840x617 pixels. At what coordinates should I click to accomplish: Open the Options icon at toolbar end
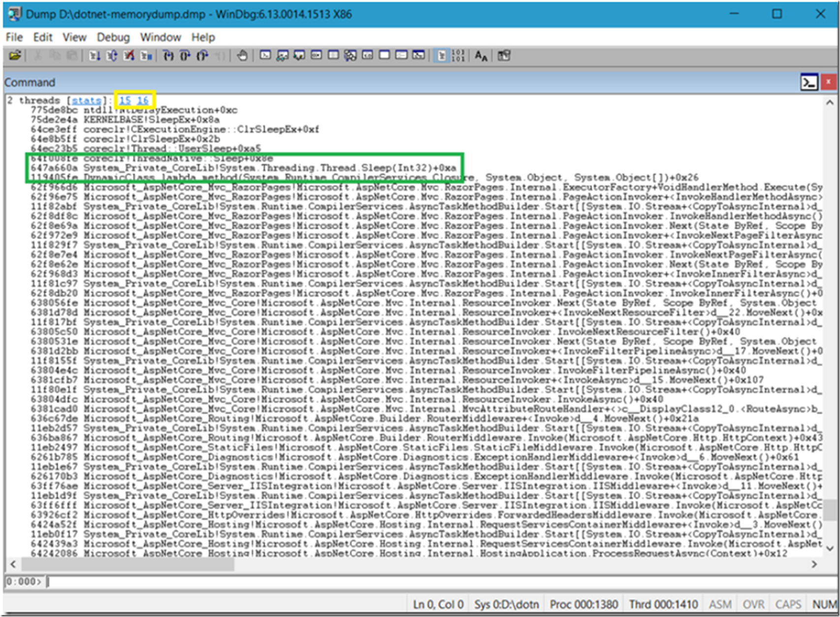(503, 56)
